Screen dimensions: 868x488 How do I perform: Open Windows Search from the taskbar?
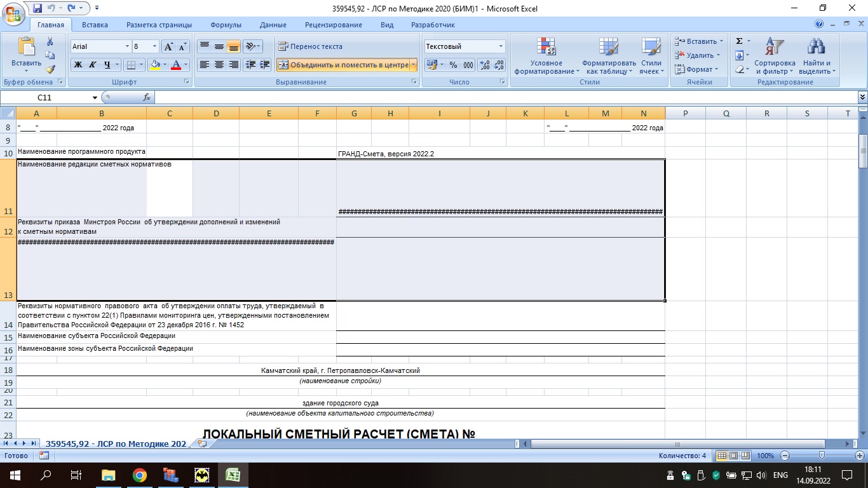tap(46, 475)
